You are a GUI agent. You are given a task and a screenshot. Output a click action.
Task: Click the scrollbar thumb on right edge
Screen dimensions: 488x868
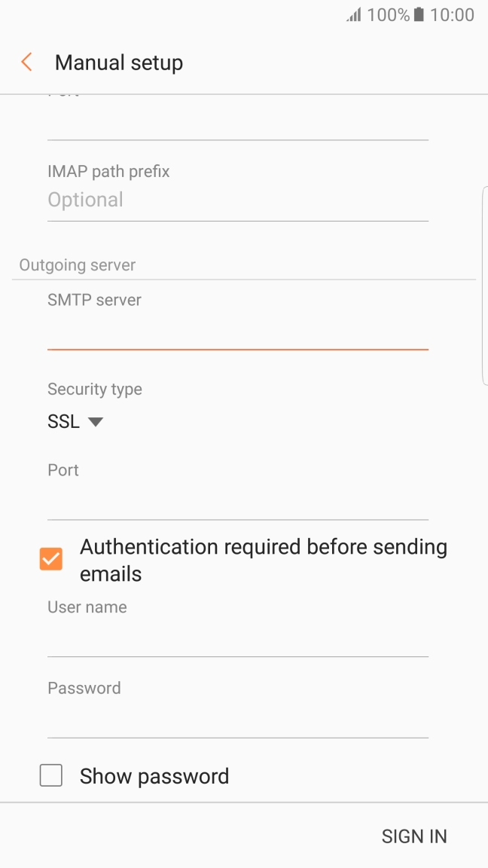click(x=485, y=283)
